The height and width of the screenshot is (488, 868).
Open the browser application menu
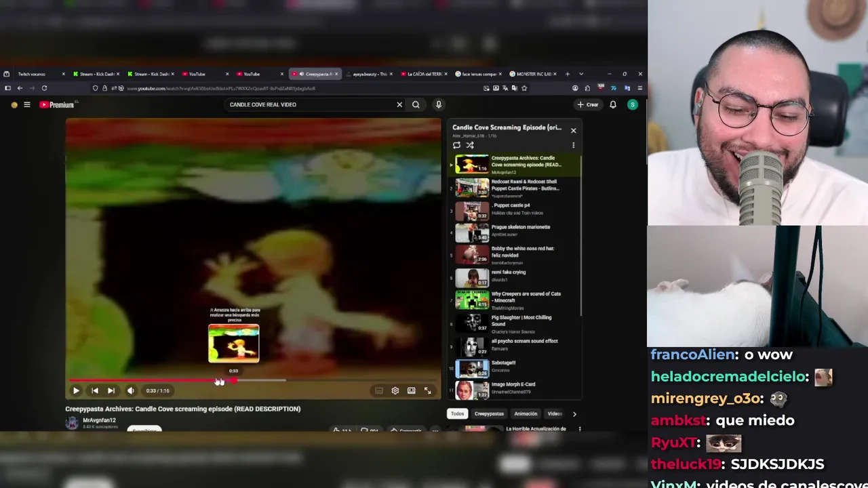(x=639, y=88)
